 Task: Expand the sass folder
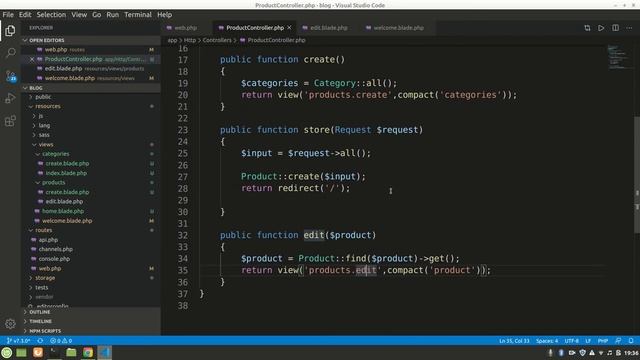tap(44, 135)
